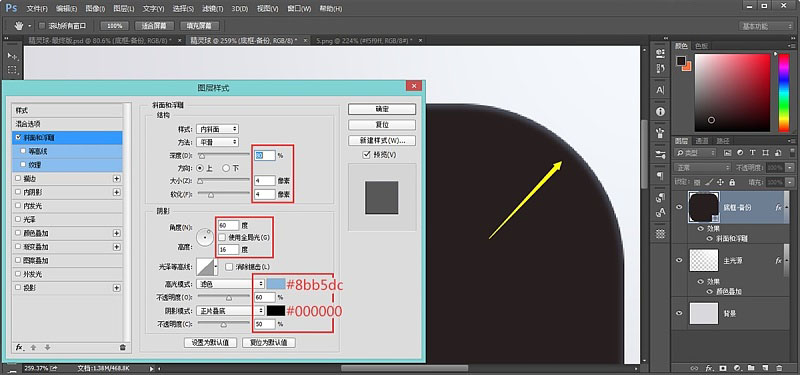Screen dimensions: 800x375
Task: Hide the 背景 layer via eye icon
Action: (679, 313)
